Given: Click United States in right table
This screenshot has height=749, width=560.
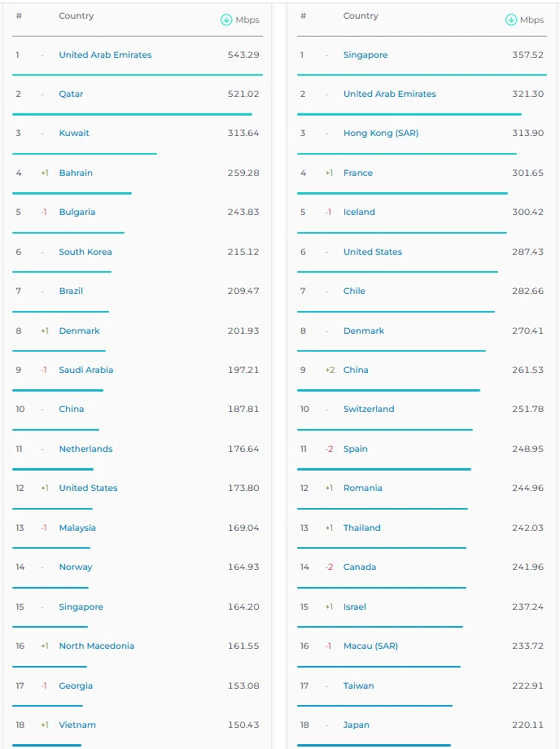Looking at the screenshot, I should (372, 252).
